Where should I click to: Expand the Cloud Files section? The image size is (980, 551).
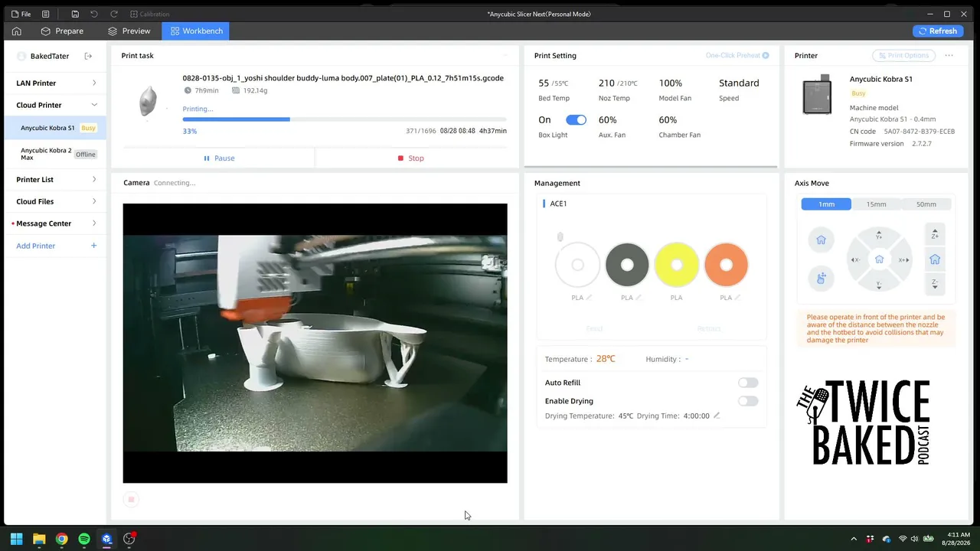(x=55, y=201)
